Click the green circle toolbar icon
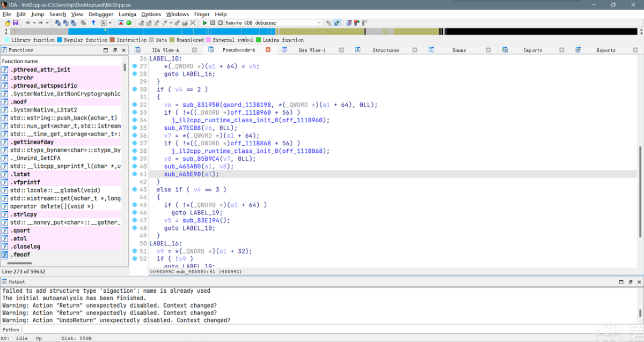The image size is (644, 342). pos(129,23)
